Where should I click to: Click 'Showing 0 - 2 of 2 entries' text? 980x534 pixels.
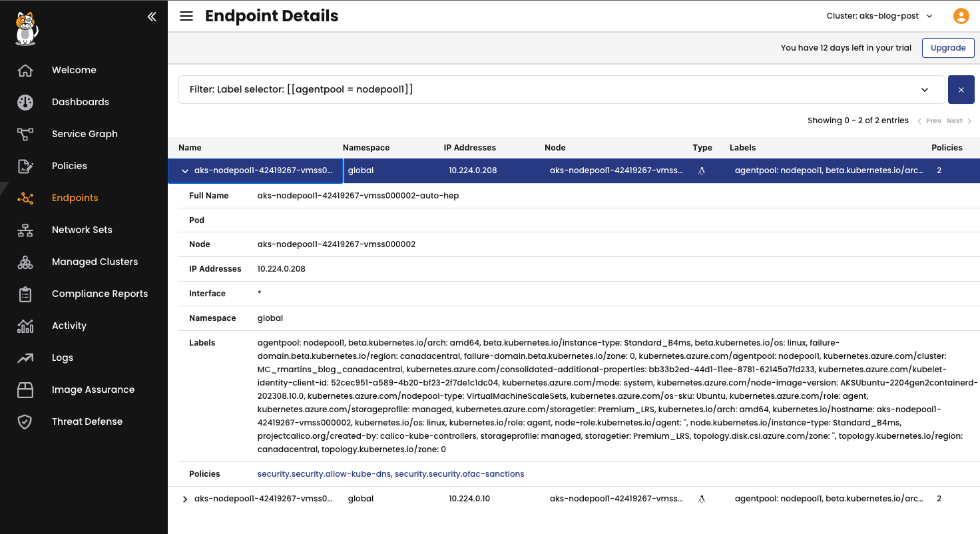[x=858, y=121]
